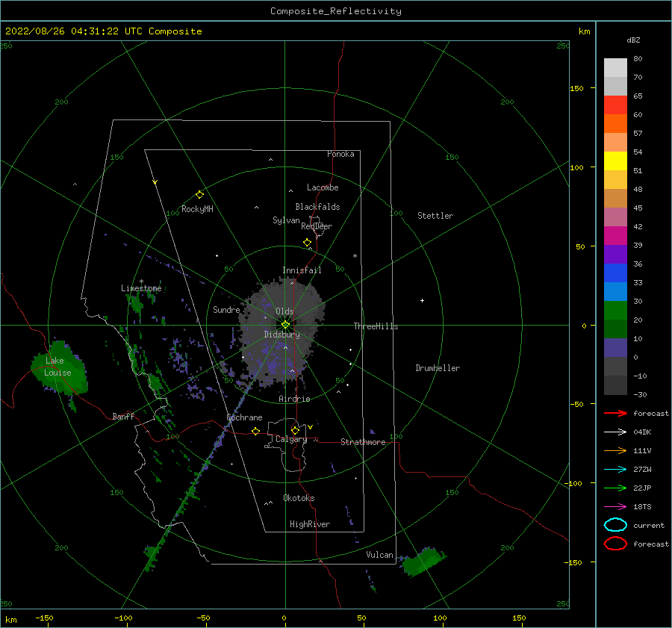
Task: Click the Lake Louise label
Action: point(57,367)
